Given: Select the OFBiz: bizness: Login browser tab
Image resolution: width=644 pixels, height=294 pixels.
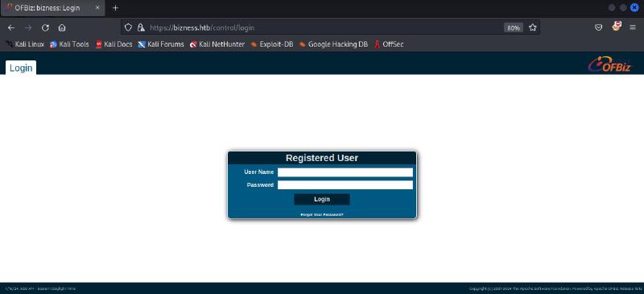Looking at the screenshot, I should point(52,8).
